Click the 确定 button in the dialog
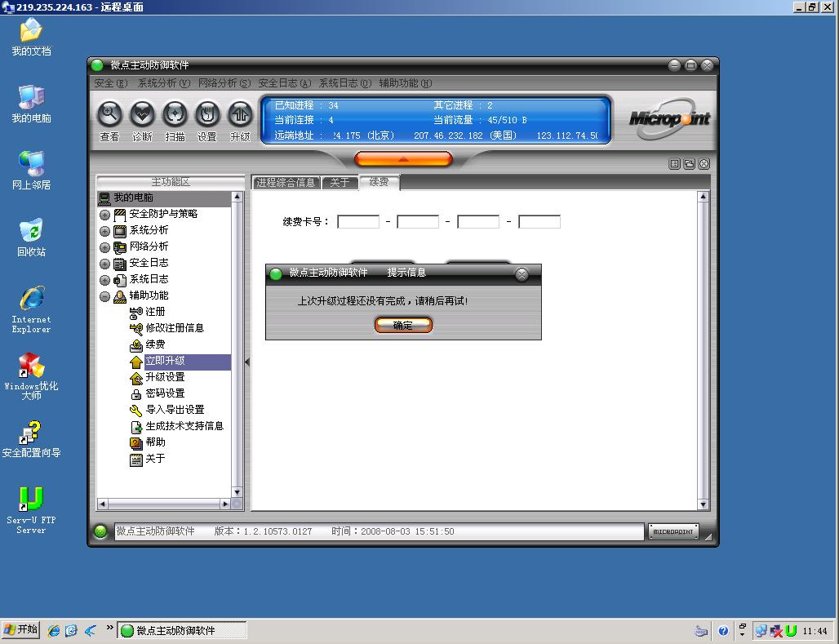The height and width of the screenshot is (644, 839). click(403, 325)
